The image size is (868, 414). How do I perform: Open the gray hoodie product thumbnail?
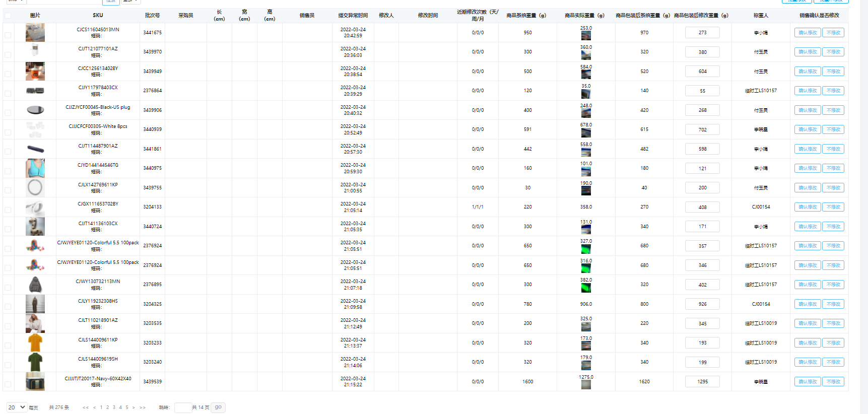(35, 285)
